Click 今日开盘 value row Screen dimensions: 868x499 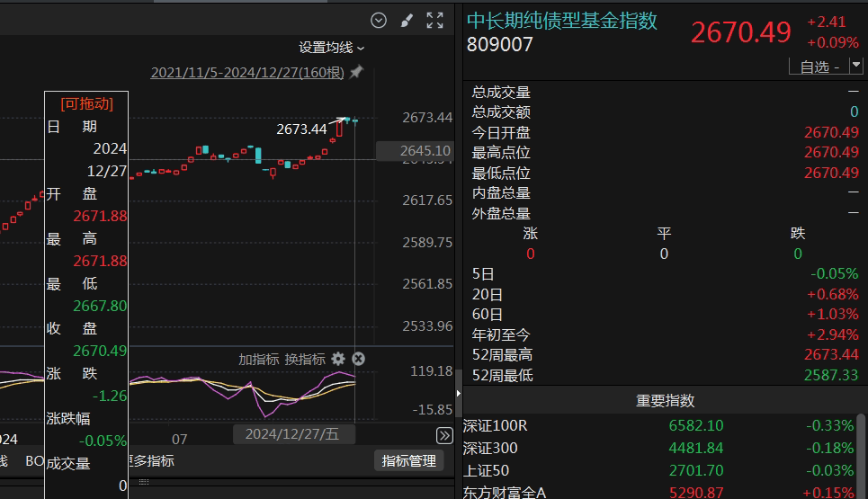coord(665,133)
